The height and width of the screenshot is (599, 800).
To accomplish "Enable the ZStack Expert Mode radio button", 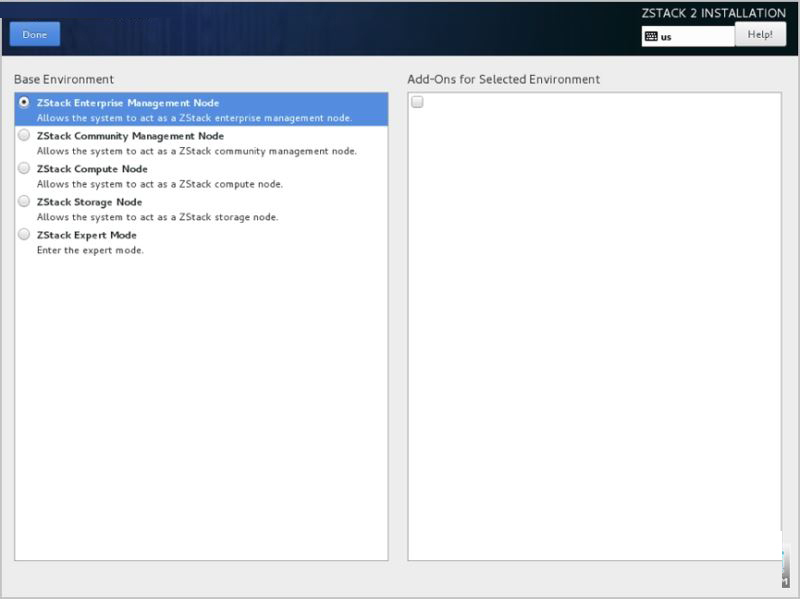I will tap(23, 234).
